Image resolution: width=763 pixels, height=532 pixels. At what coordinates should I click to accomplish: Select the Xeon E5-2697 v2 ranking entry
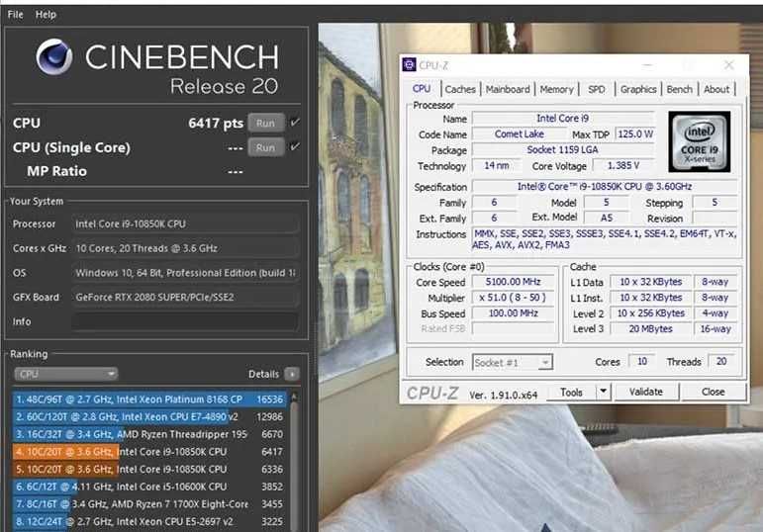click(x=148, y=522)
